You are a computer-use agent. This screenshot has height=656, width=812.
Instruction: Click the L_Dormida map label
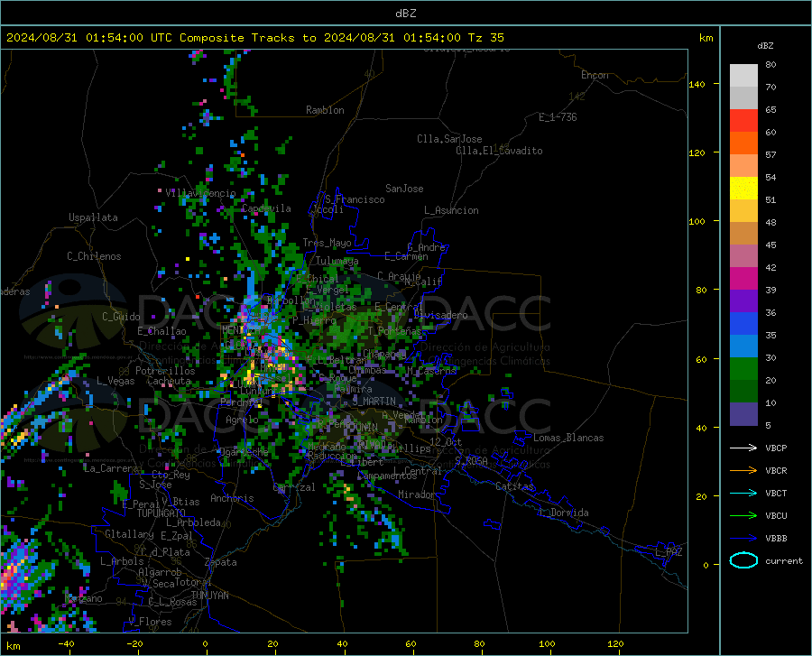(564, 513)
